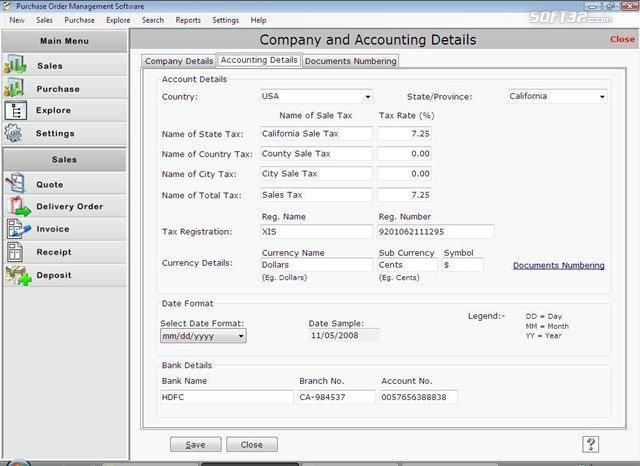Open the Country dropdown showing USA

pos(316,96)
